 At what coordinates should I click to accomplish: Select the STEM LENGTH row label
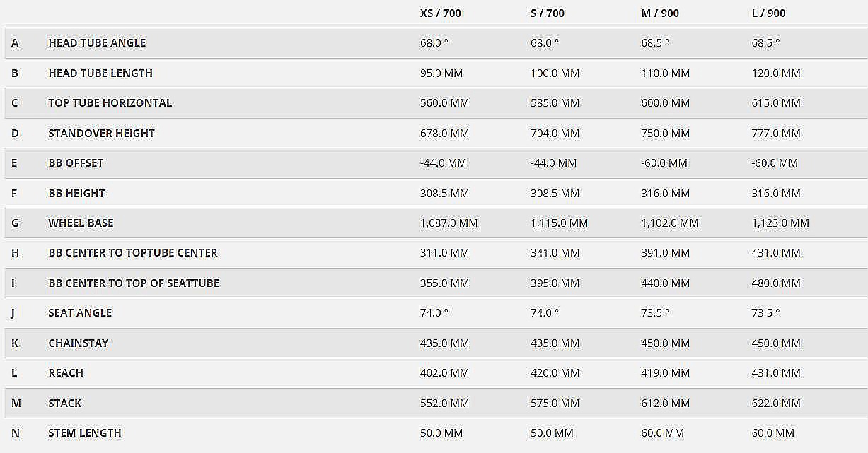(x=85, y=433)
